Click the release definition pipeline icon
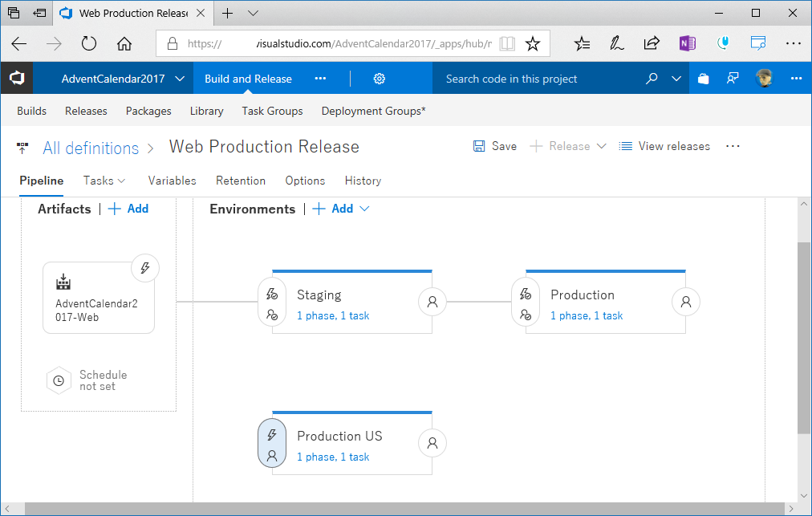Viewport: 812px width, 516px height. (22, 148)
